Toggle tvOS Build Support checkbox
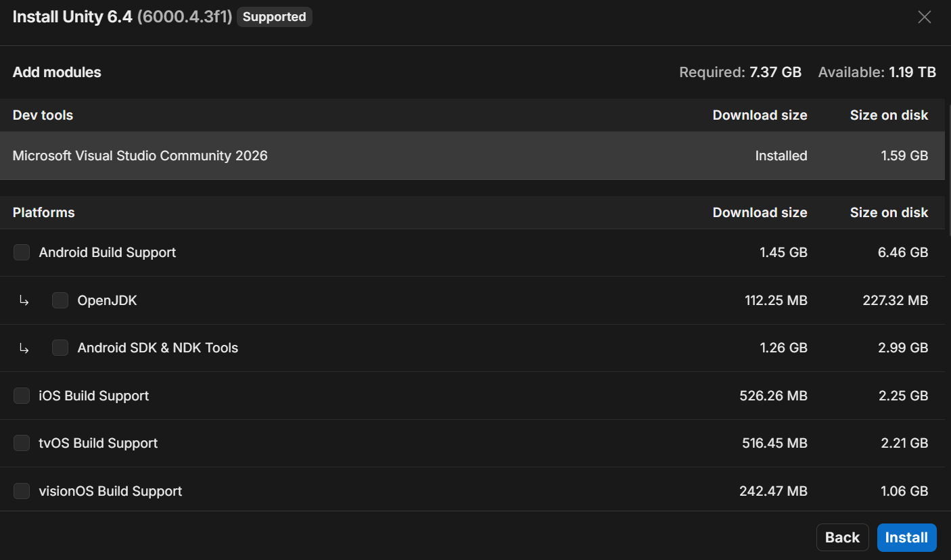Image resolution: width=951 pixels, height=560 pixels. pos(22,443)
